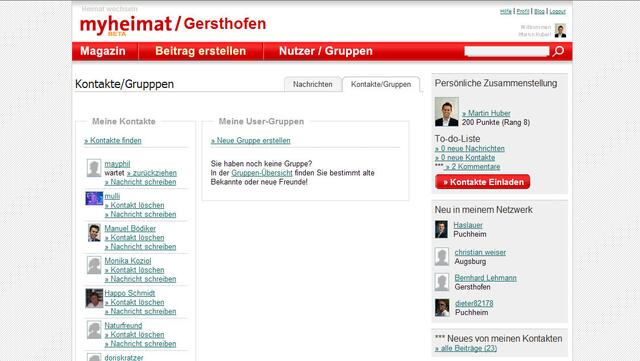
Task: Open Naturfreund's avatar placeholder
Action: pyautogui.click(x=94, y=330)
